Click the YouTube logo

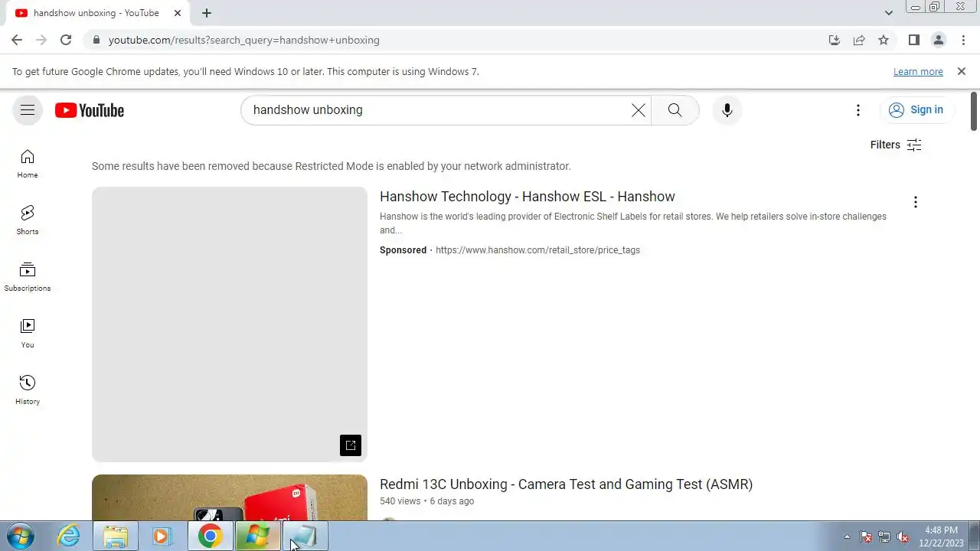[90, 110]
